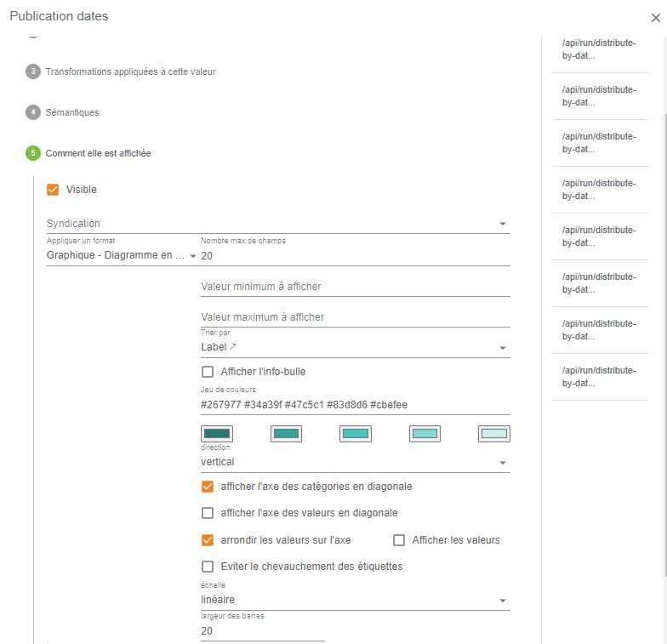Click the Jeu de couleurs hex field

(x=356, y=405)
